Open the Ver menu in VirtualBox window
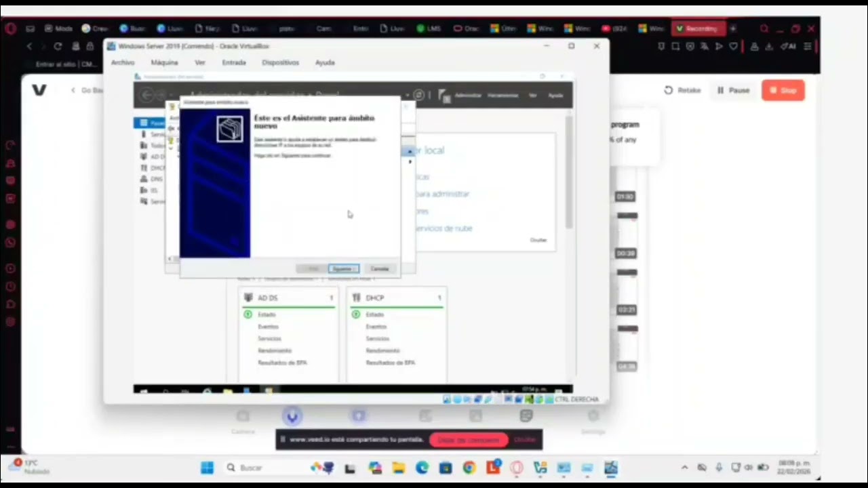This screenshot has height=488, width=868. click(200, 62)
